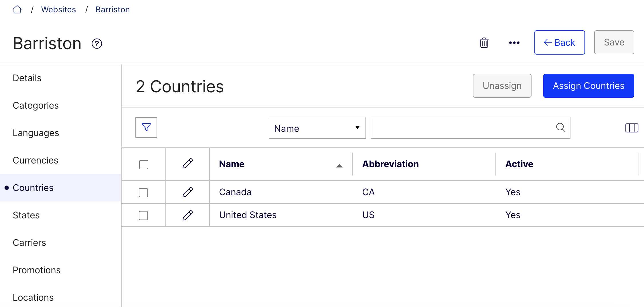Click the trash delete icon
This screenshot has width=644, height=307.
point(484,42)
